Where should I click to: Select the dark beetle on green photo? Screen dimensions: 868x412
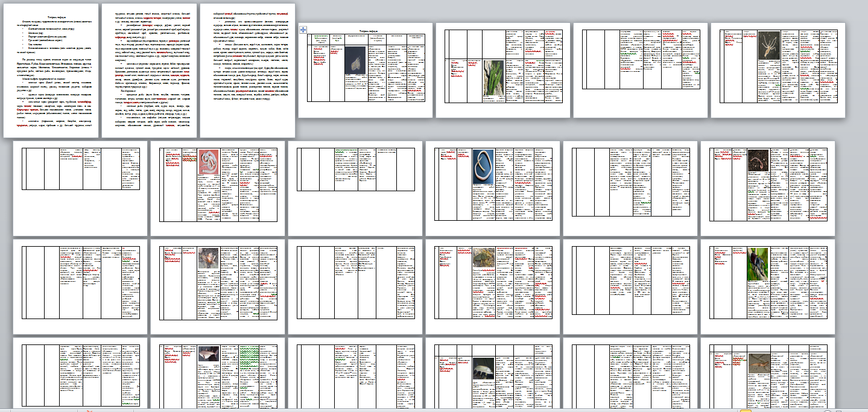click(758, 264)
